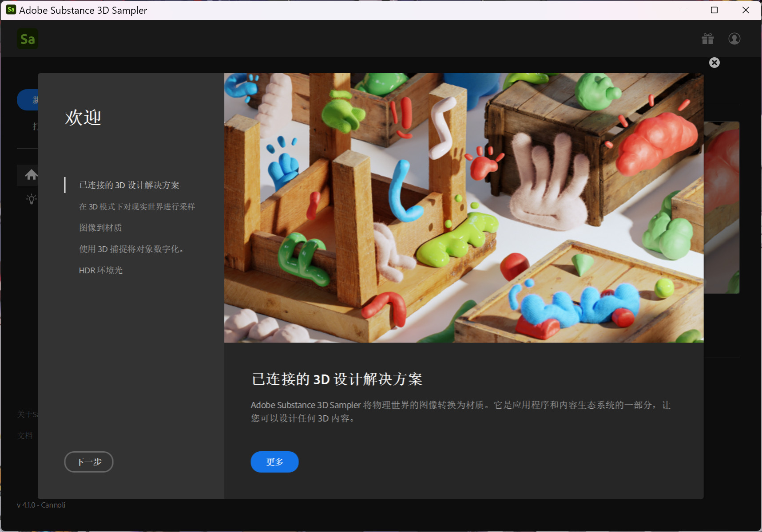Open the gift icon in the header

coord(707,39)
